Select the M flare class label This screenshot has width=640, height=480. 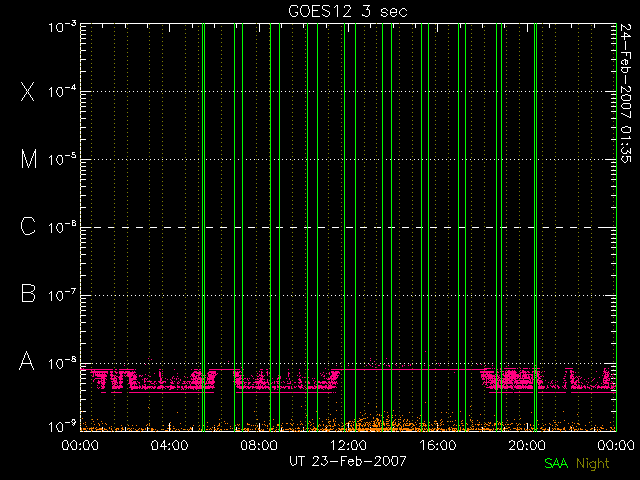pyautogui.click(x=29, y=159)
